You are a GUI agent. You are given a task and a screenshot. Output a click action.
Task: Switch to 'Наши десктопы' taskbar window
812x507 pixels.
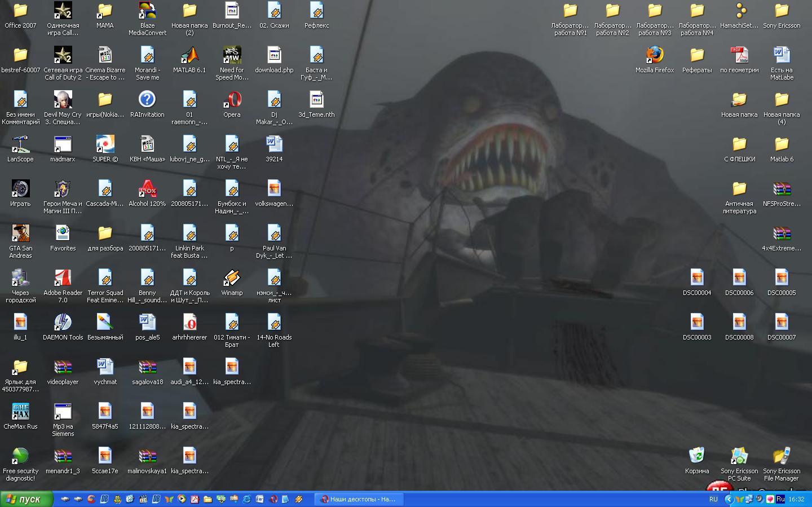coord(359,499)
